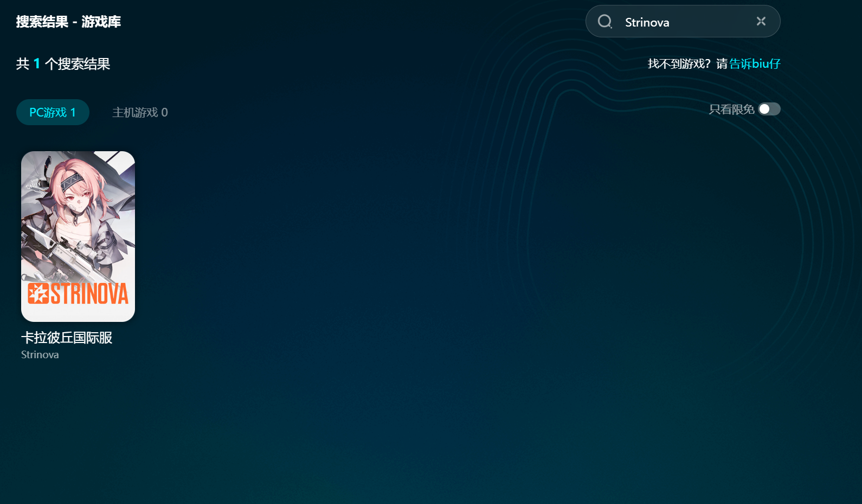Click the orange STRINOVA logo on cover
862x504 pixels.
pyautogui.click(x=78, y=294)
